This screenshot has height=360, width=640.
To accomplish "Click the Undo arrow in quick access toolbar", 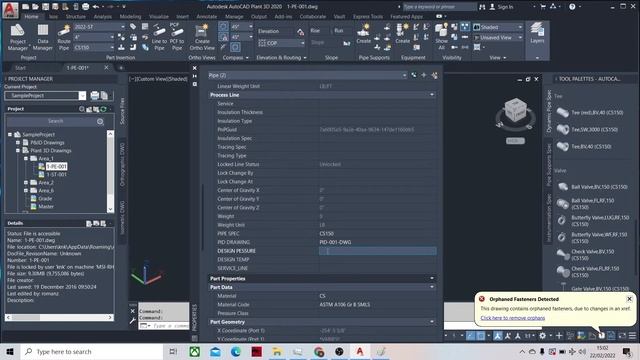I will (96, 7).
